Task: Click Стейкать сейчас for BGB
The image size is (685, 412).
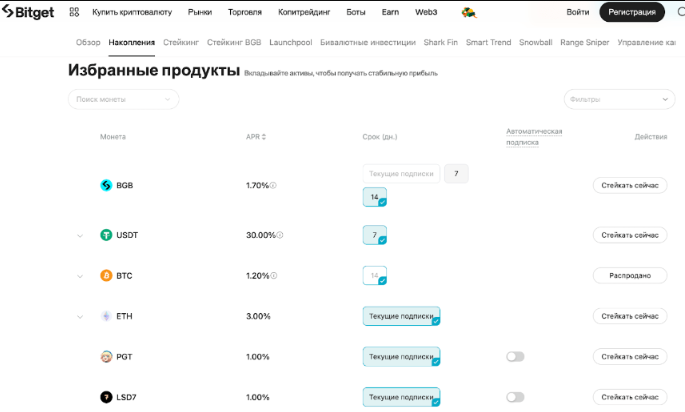Action: coord(630,185)
